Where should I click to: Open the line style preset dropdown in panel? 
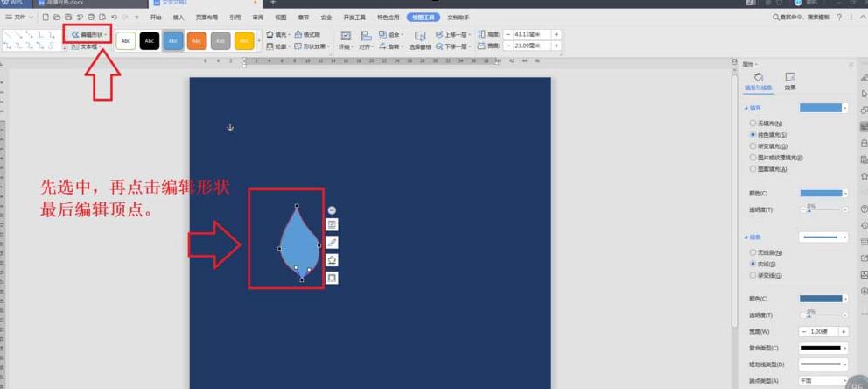(x=823, y=237)
